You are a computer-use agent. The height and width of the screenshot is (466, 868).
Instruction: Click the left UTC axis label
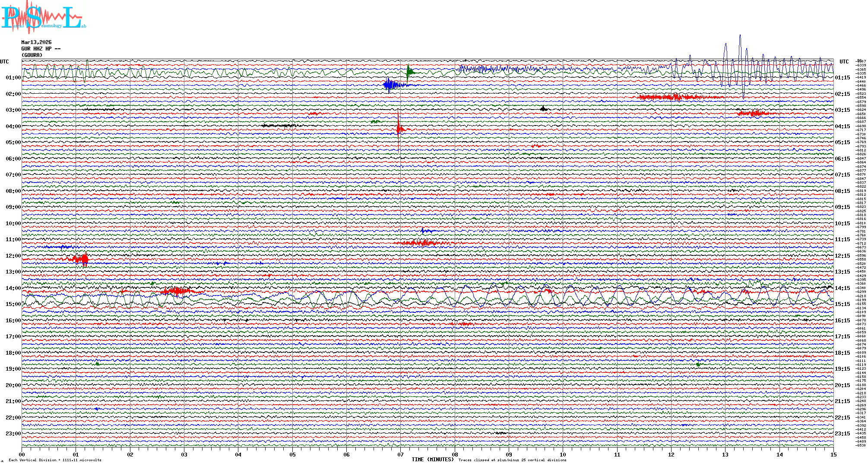pyautogui.click(x=4, y=62)
